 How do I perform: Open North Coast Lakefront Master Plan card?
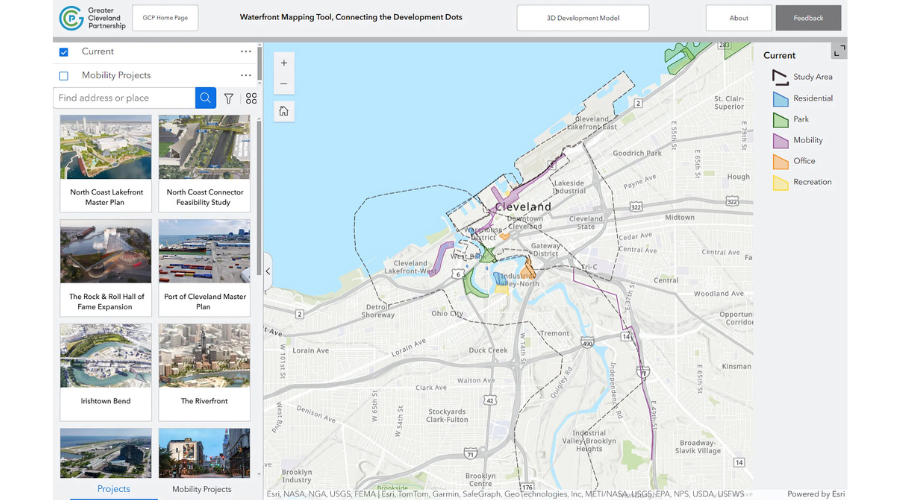[x=106, y=163]
